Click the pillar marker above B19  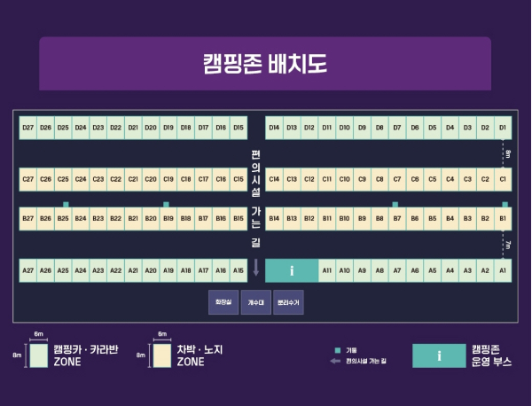point(166,204)
